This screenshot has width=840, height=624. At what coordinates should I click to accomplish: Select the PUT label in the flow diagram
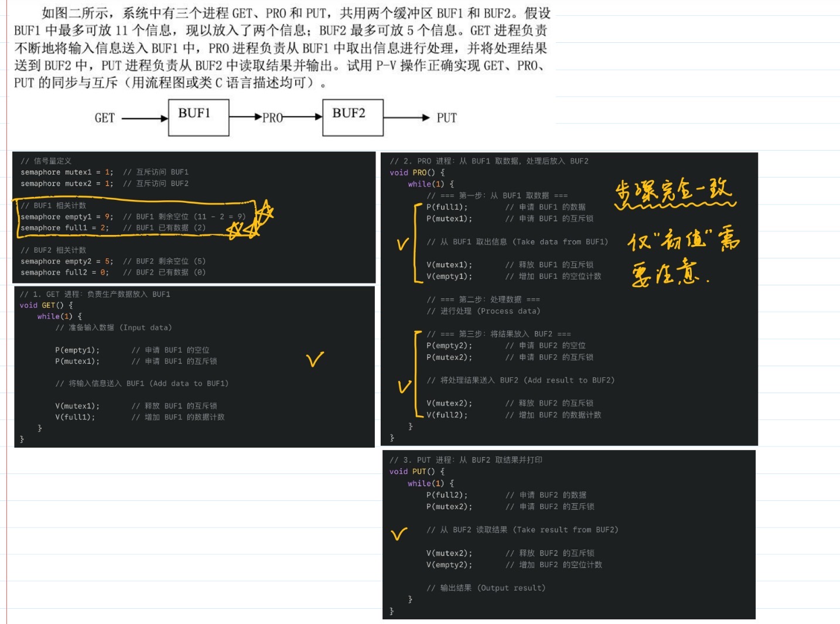point(446,118)
